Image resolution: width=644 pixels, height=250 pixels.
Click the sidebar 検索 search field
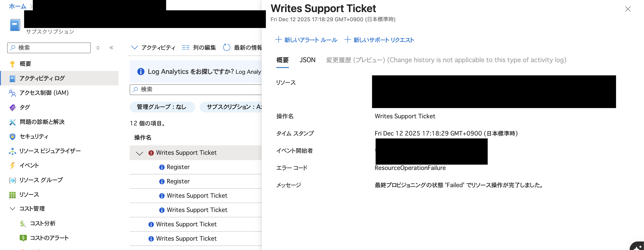click(x=49, y=47)
